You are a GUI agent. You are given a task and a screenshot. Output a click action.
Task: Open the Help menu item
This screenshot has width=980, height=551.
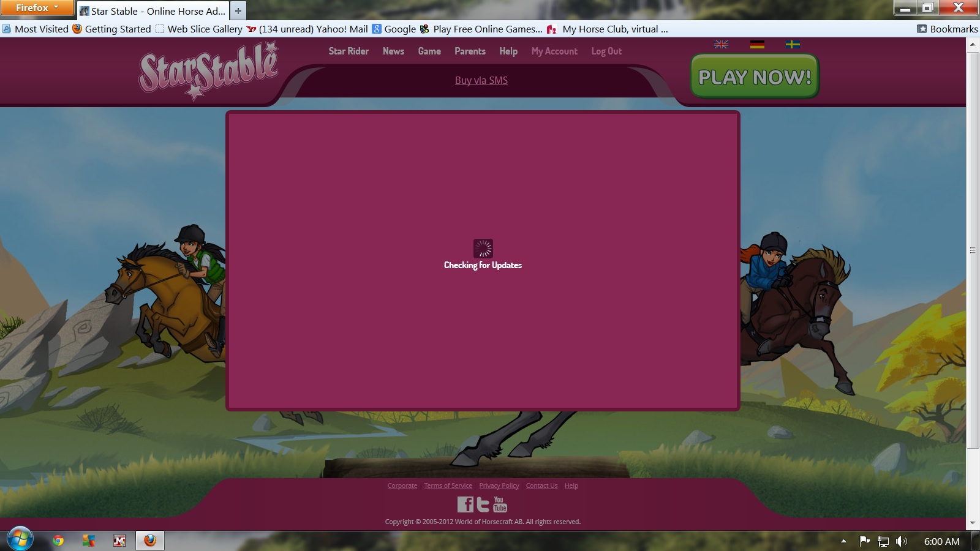[x=508, y=51]
